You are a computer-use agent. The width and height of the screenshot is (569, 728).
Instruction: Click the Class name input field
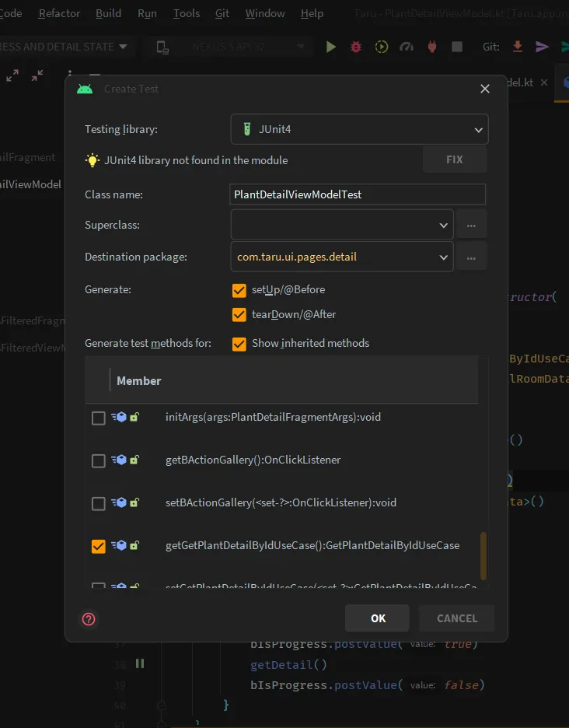(x=358, y=194)
